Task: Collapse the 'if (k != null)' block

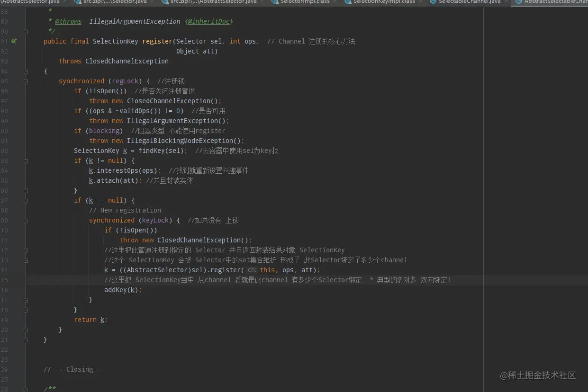Action: [x=26, y=160]
